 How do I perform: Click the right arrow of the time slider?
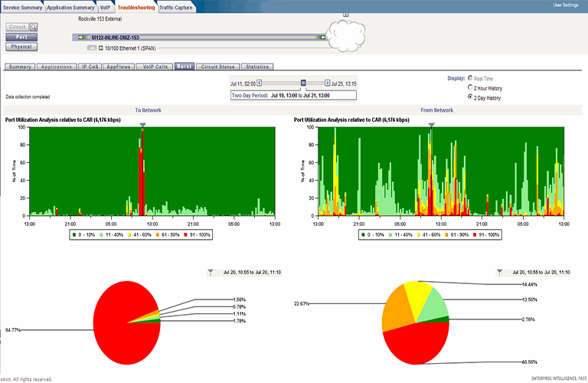tap(328, 83)
